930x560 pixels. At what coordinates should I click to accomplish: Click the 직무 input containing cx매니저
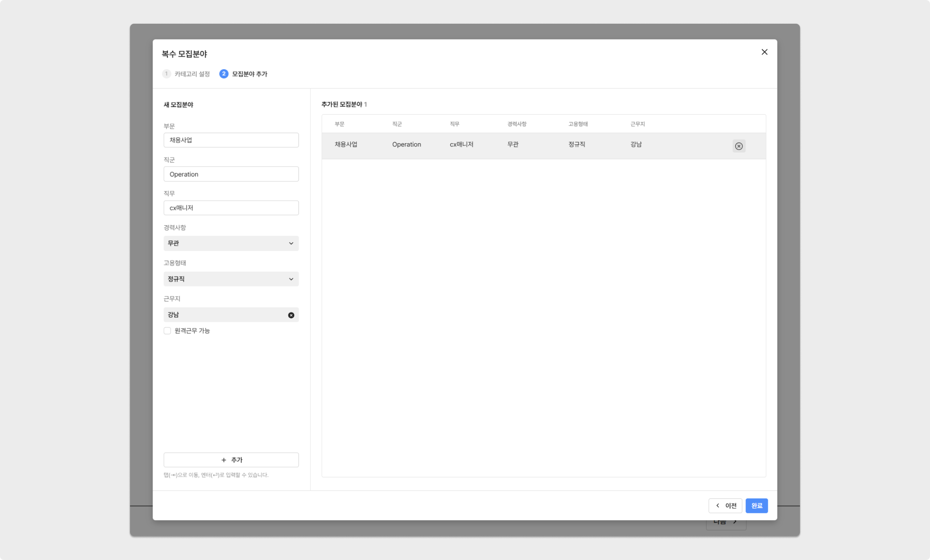coord(231,208)
